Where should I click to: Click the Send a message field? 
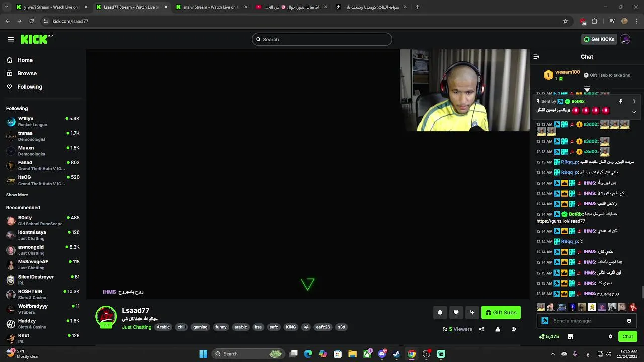click(587, 321)
